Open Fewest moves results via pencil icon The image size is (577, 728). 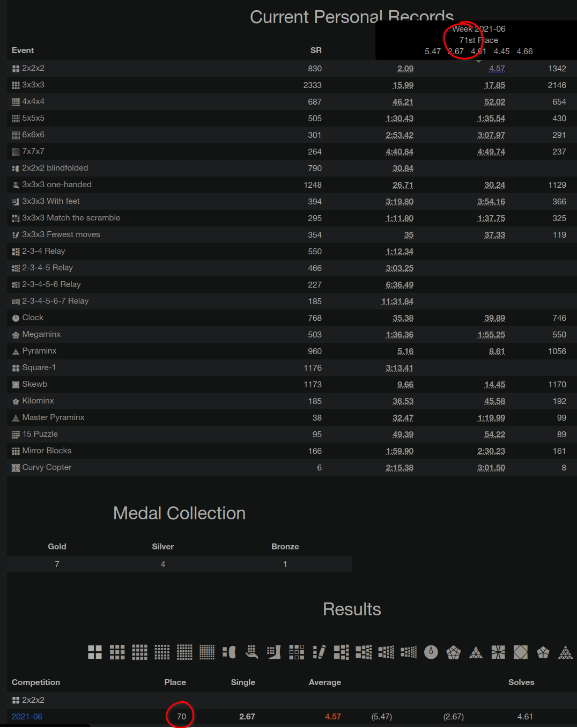(x=319, y=652)
